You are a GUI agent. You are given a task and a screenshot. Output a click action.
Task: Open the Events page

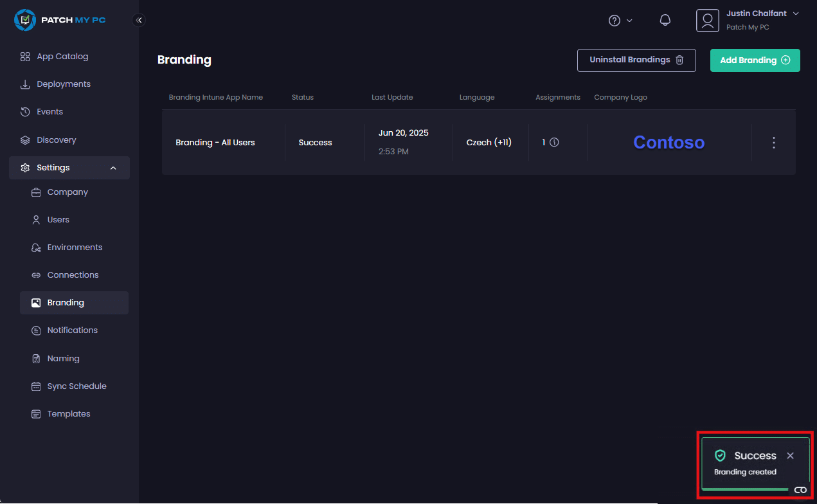pyautogui.click(x=49, y=112)
